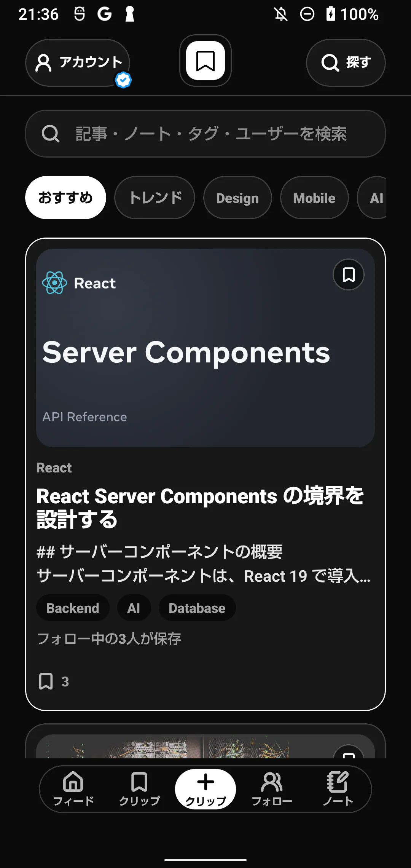Tap フォロー中の3人が保存 text
The width and height of the screenshot is (411, 868).
109,639
